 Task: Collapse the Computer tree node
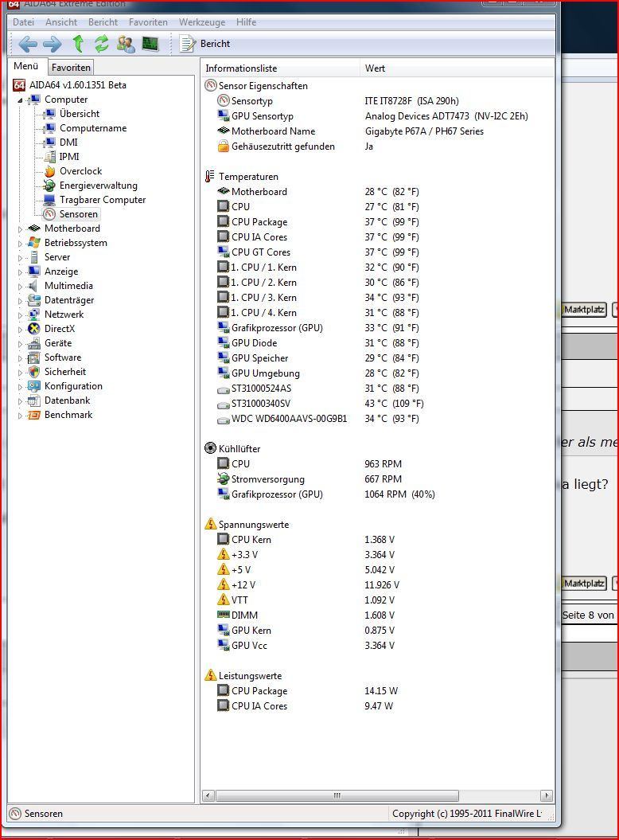21,100
